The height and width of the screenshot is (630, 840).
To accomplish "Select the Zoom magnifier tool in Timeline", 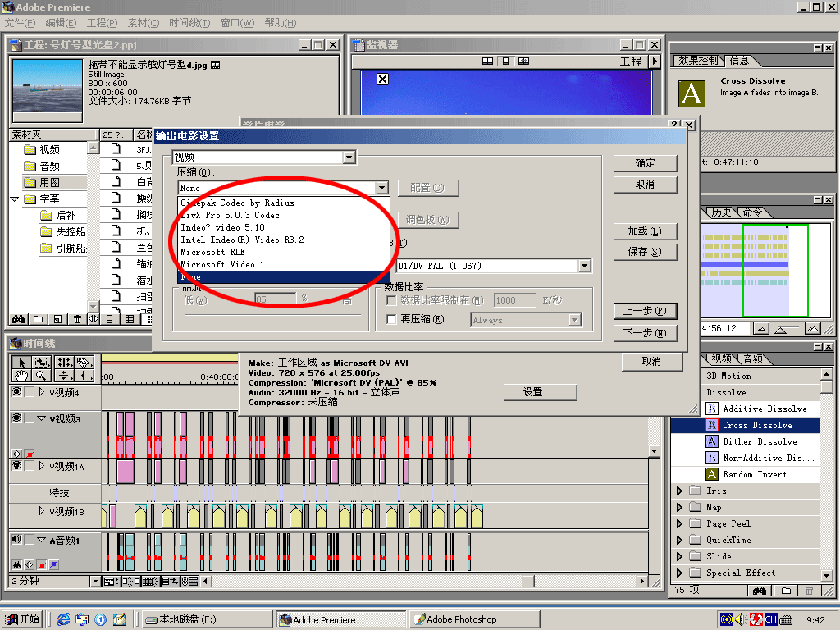I will [41, 376].
